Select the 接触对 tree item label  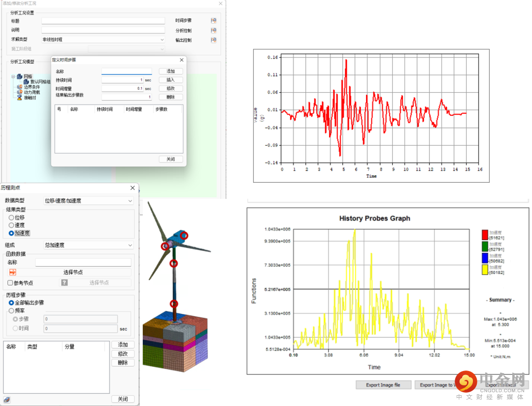30,98
